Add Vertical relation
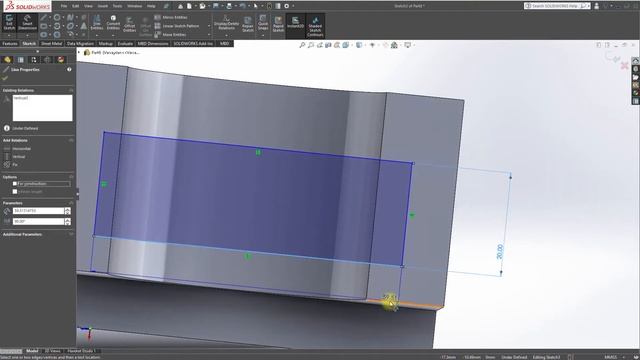The width and height of the screenshot is (640, 360). tap(15, 157)
